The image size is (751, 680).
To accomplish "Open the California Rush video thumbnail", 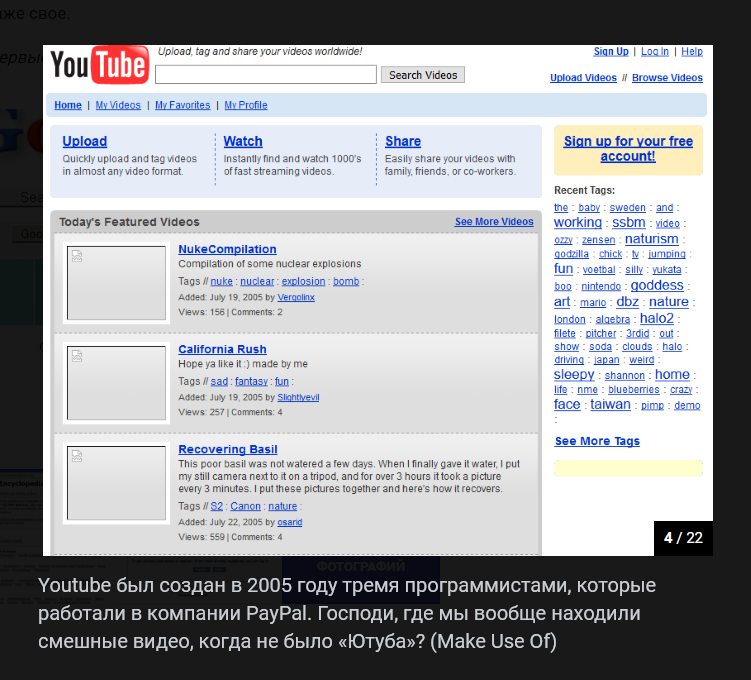I will pos(117,383).
